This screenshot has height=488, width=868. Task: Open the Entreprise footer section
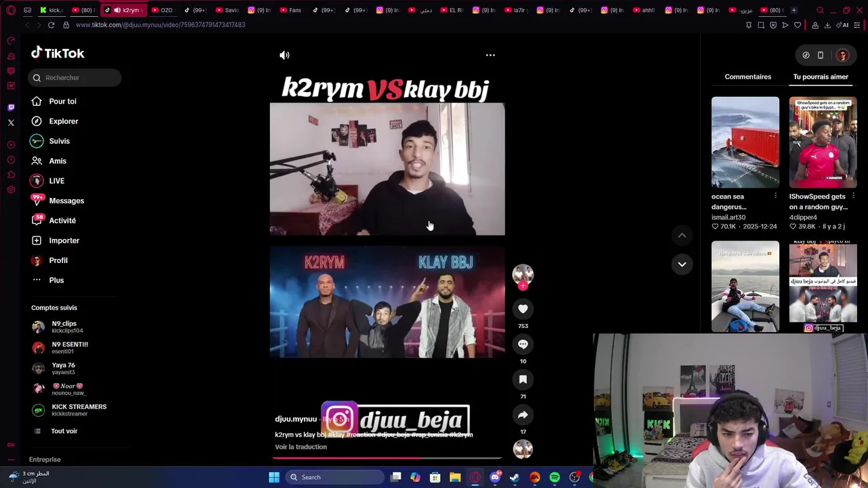point(45,460)
